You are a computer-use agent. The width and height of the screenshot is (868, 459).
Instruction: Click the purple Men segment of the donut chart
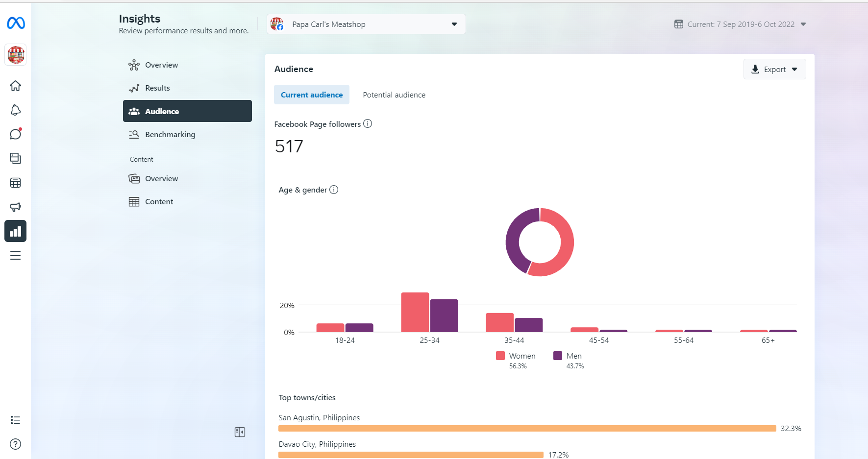click(513, 238)
